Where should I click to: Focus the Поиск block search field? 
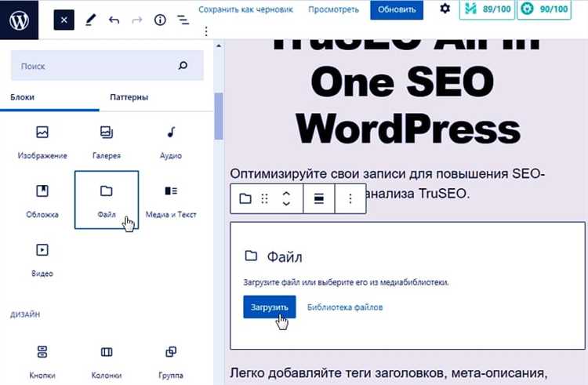click(107, 66)
